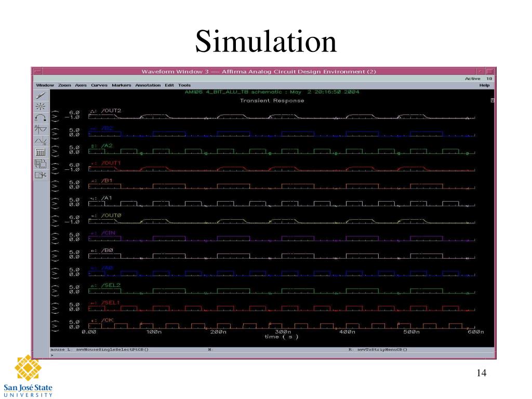Select the /SEL1 trace label
This screenshot has width=532, height=399.
click(111, 303)
